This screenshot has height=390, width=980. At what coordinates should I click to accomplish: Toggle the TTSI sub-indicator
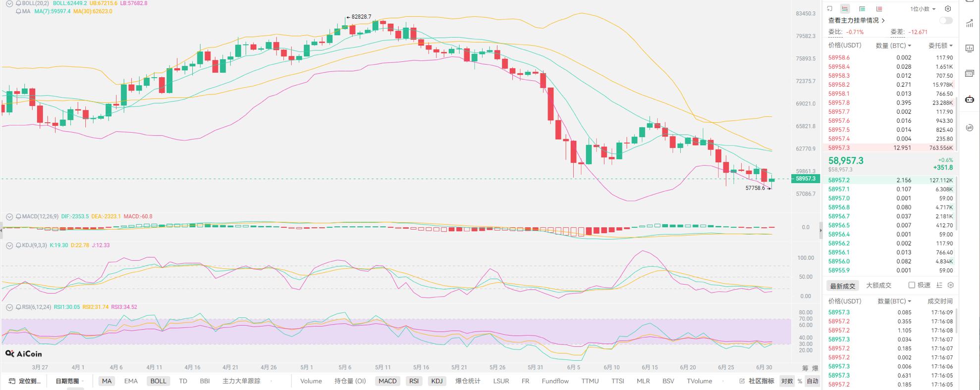coord(618,381)
